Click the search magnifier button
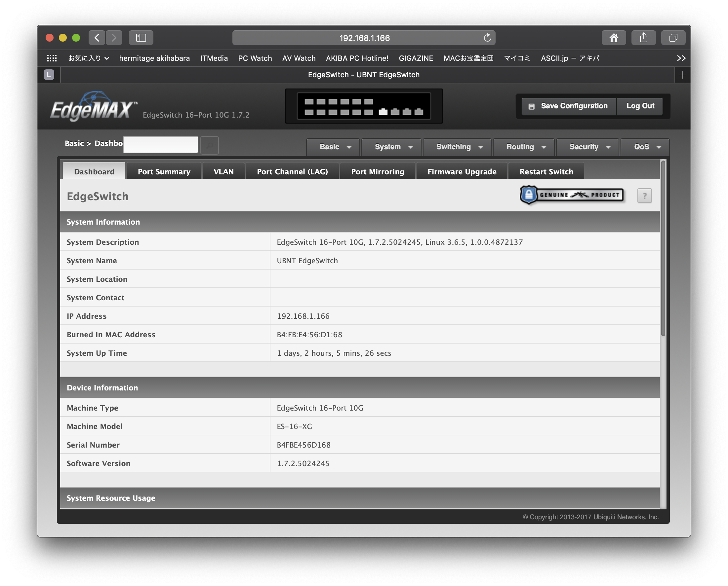 click(210, 145)
